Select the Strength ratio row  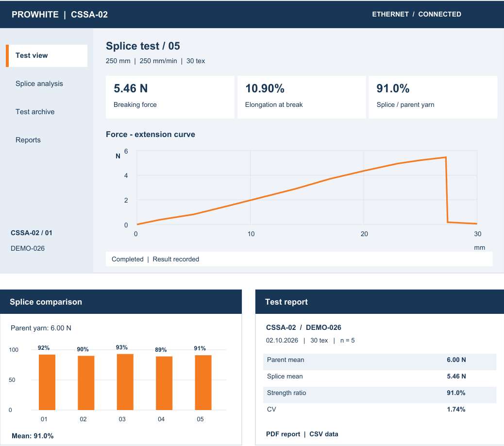[x=380, y=395]
